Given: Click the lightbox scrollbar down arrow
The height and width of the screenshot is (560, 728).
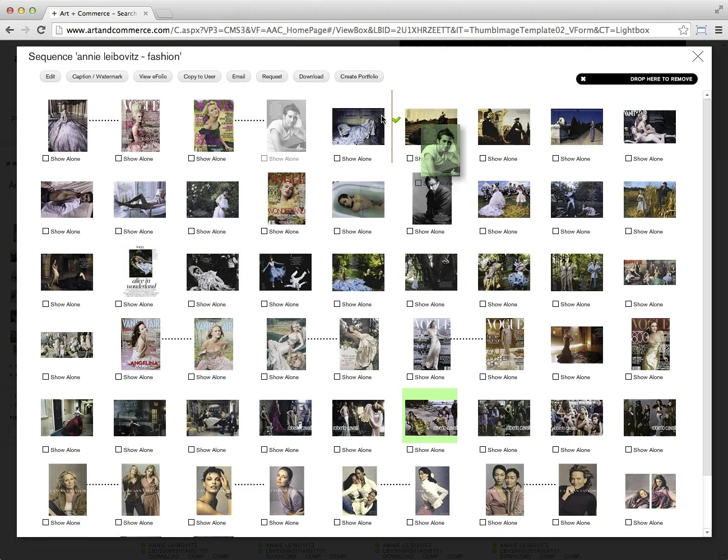Looking at the screenshot, I should [x=707, y=533].
